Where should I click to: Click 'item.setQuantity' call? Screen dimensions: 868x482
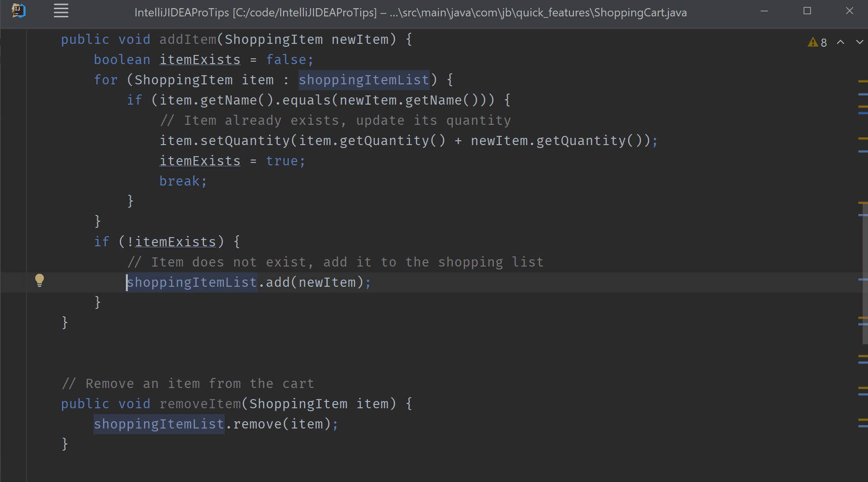[x=225, y=141]
